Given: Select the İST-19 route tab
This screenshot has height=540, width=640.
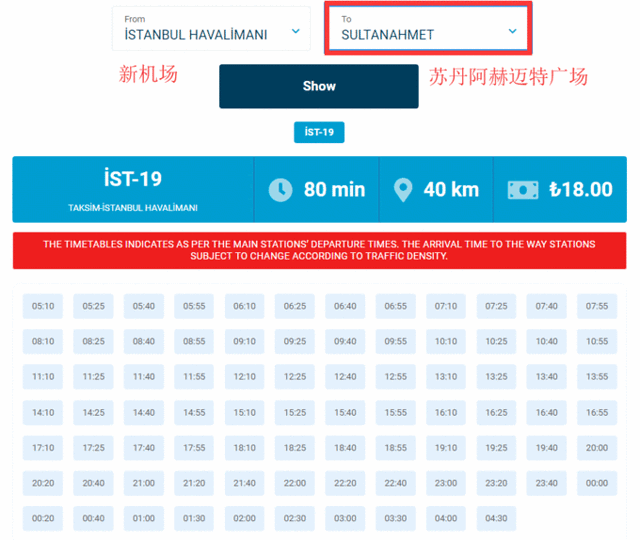Looking at the screenshot, I should [x=319, y=132].
